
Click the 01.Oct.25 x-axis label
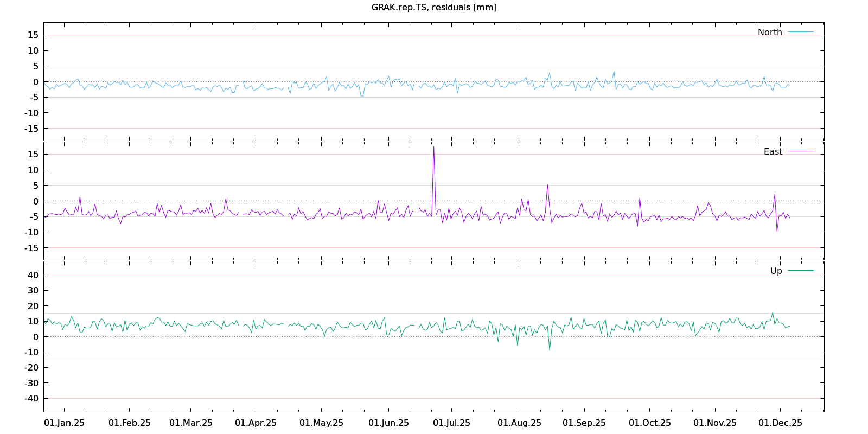[649, 423]
